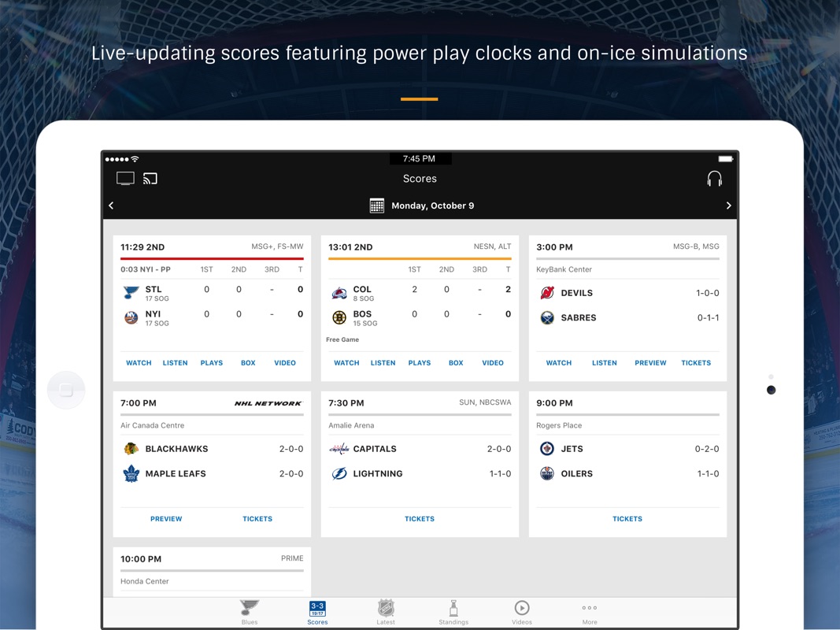The height and width of the screenshot is (630, 840).
Task: Tap the Oilers team logo
Action: tap(547, 473)
